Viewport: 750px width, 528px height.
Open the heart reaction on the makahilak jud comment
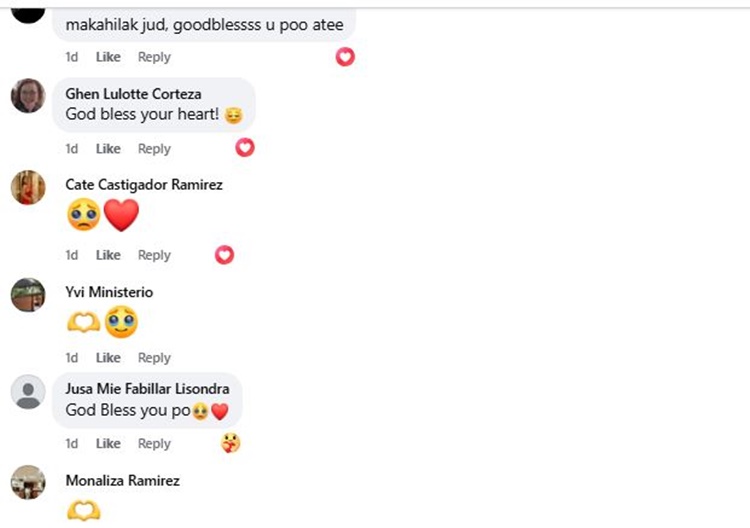coord(345,57)
